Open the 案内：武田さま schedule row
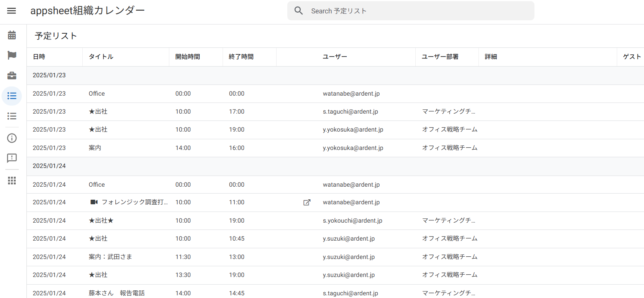Viewport: 644px width, 298px height. coord(110,257)
